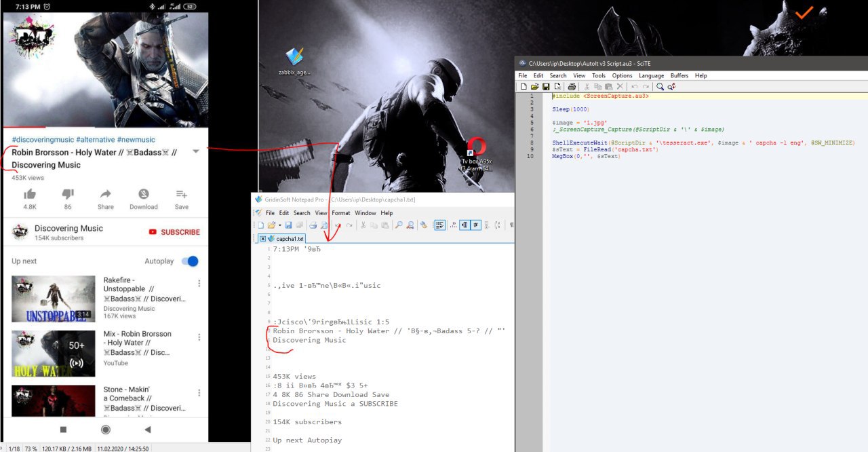The height and width of the screenshot is (452, 868).
Task: Click Paste icon in SciTE toolbar
Action: (x=608, y=87)
